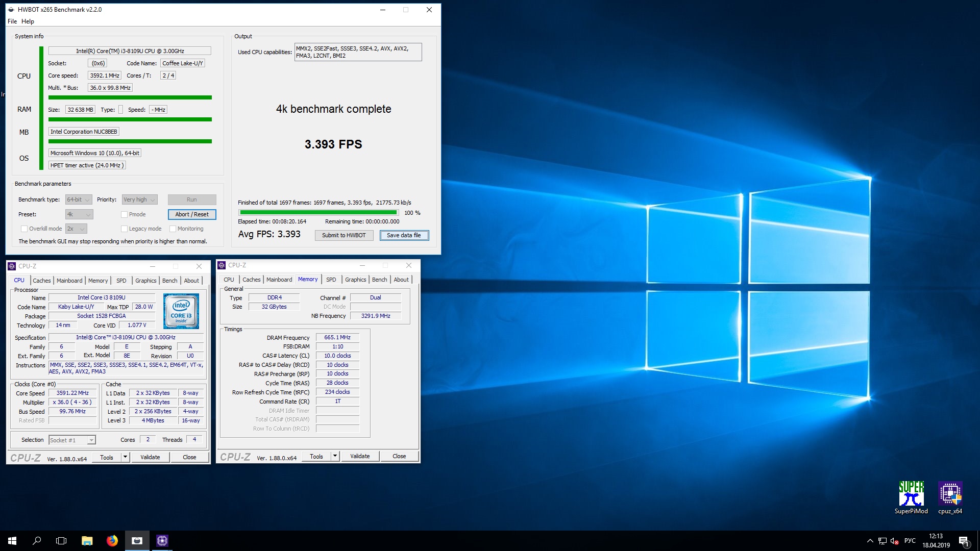Image resolution: width=980 pixels, height=551 pixels.
Task: Click Save data file button
Action: tap(404, 236)
